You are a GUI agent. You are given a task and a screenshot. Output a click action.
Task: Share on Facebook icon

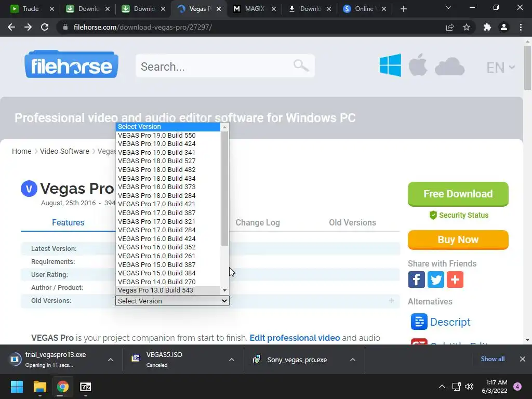[x=416, y=280]
